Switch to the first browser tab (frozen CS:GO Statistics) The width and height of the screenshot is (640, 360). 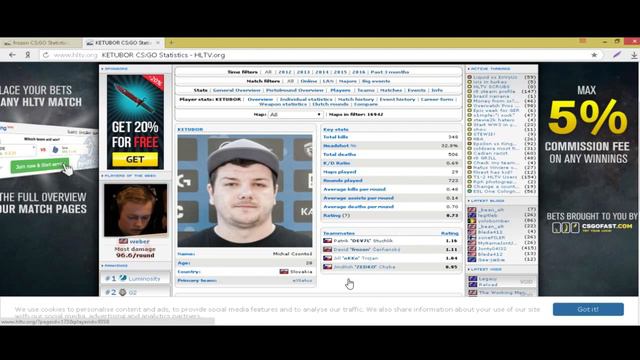pyautogui.click(x=41, y=43)
